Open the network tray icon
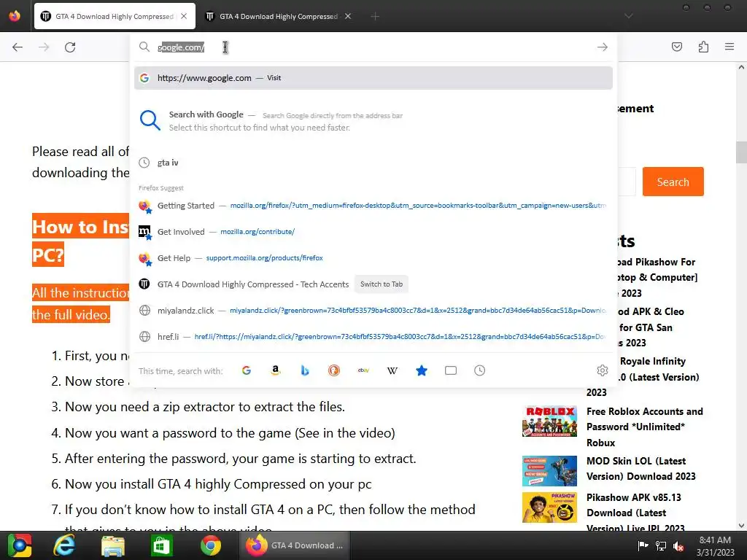 pyautogui.click(x=661, y=545)
